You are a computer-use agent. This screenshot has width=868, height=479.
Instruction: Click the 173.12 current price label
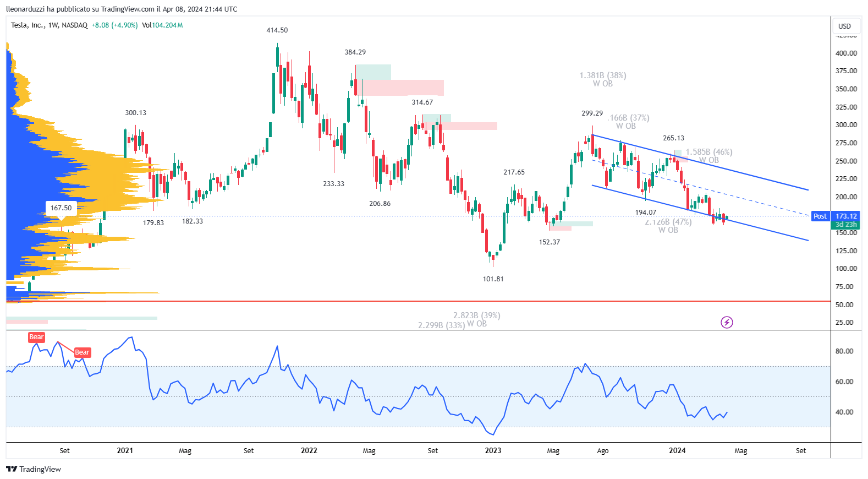pyautogui.click(x=846, y=216)
